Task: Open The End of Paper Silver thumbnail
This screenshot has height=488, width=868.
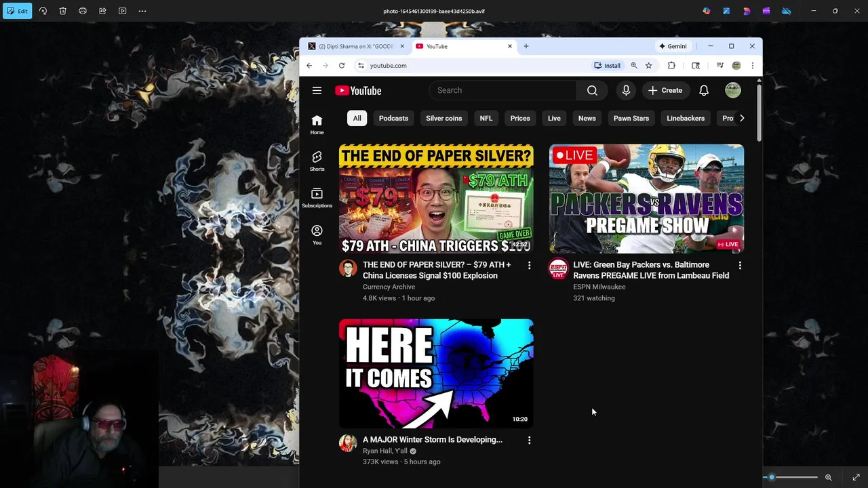Action: point(436,199)
